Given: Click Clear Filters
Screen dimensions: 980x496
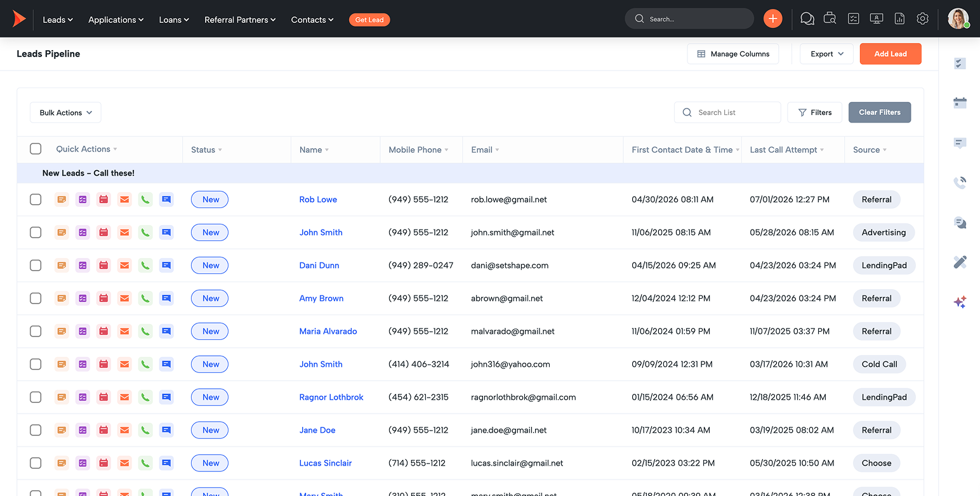Looking at the screenshot, I should coord(880,112).
